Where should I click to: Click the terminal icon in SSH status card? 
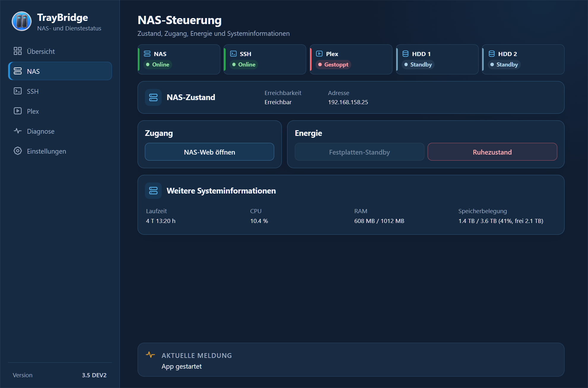pyautogui.click(x=233, y=54)
